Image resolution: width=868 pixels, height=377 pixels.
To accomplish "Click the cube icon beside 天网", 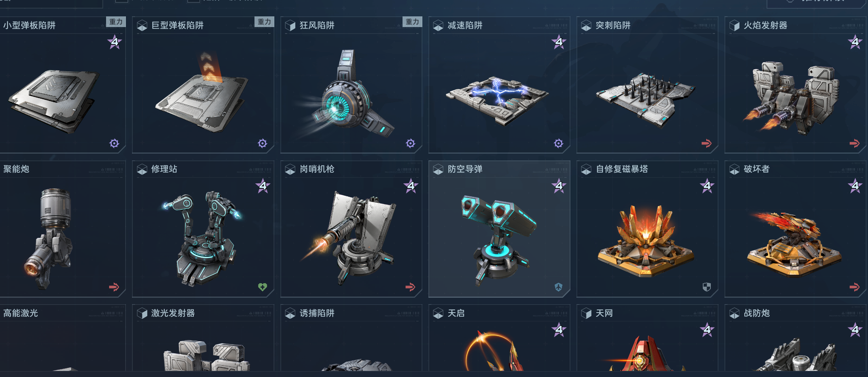I will [586, 313].
